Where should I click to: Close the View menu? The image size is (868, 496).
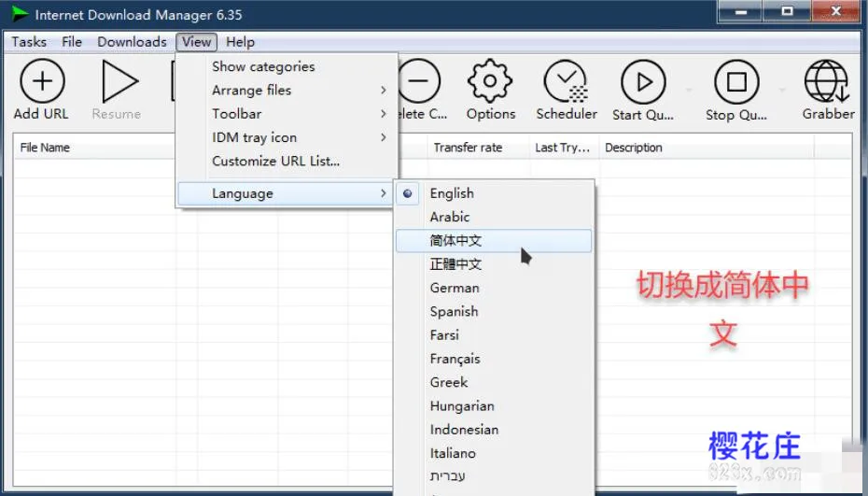tap(197, 42)
